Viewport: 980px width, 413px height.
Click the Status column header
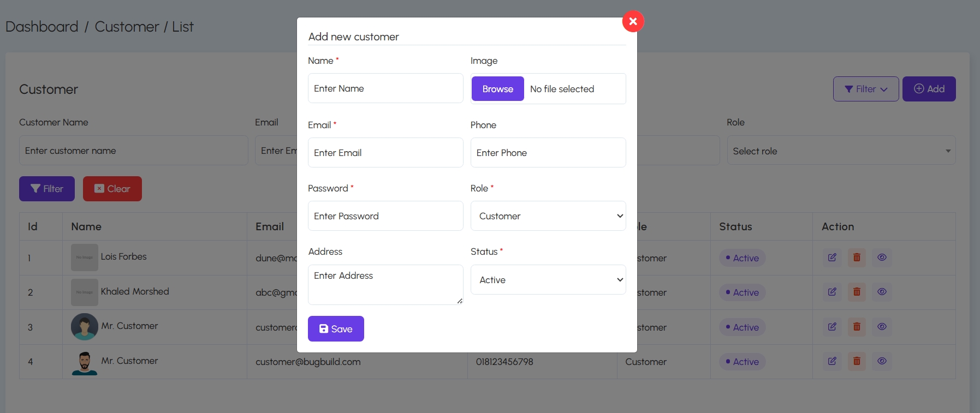735,226
